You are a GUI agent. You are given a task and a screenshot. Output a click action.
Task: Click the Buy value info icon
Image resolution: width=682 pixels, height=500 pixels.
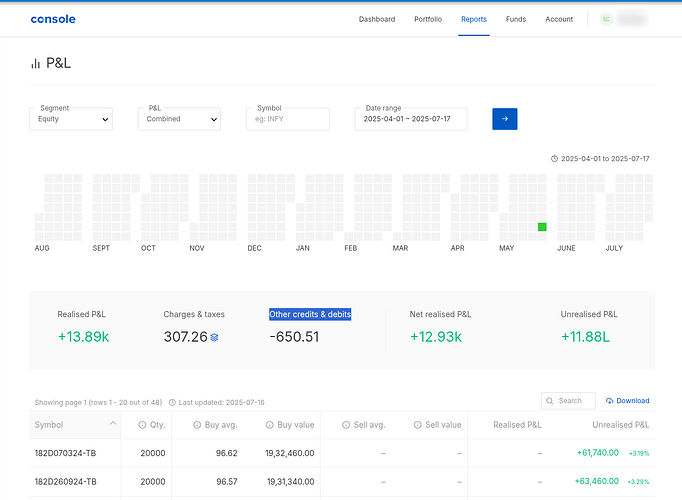click(x=269, y=425)
